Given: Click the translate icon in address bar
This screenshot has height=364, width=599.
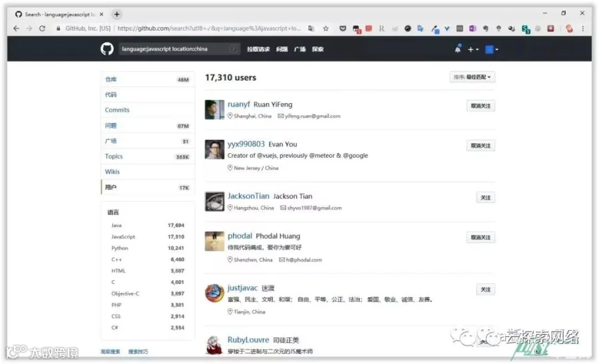Looking at the screenshot, I should [x=311, y=28].
